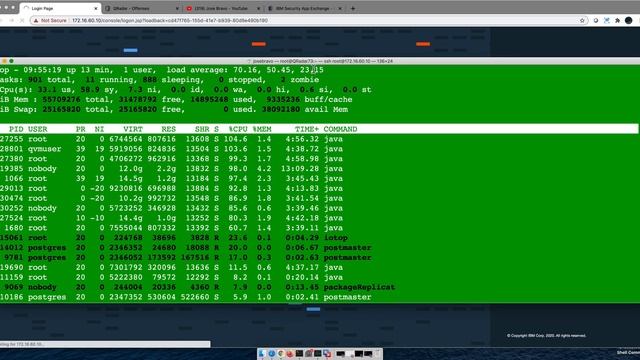Screen dimensions: 640x360
Task: Bookmark this page with the star icon
Action: 582,20
